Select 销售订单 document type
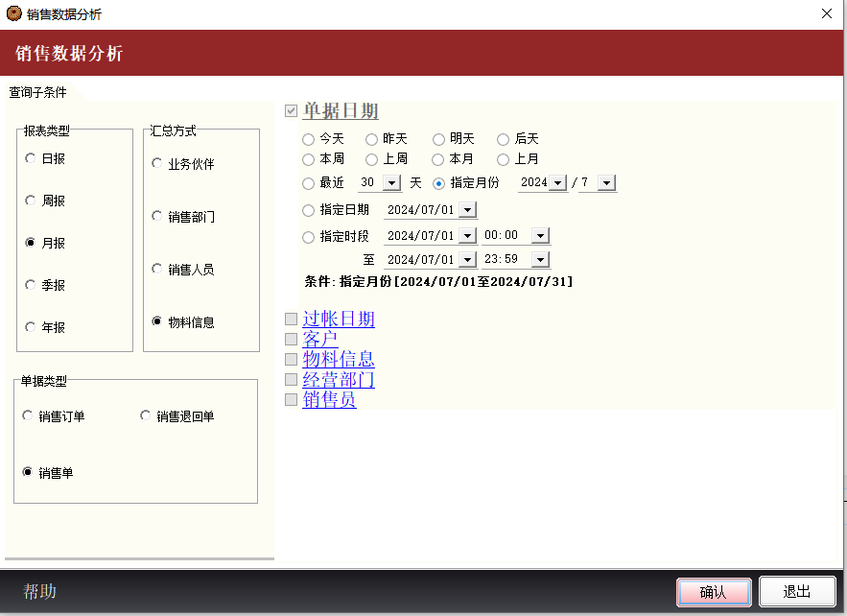The width and height of the screenshot is (847, 616). [x=28, y=415]
